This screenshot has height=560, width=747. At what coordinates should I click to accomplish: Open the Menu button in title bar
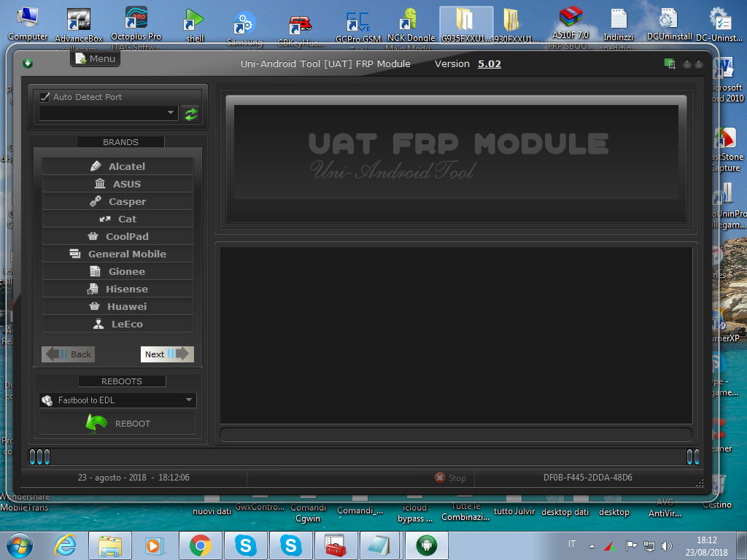point(96,58)
